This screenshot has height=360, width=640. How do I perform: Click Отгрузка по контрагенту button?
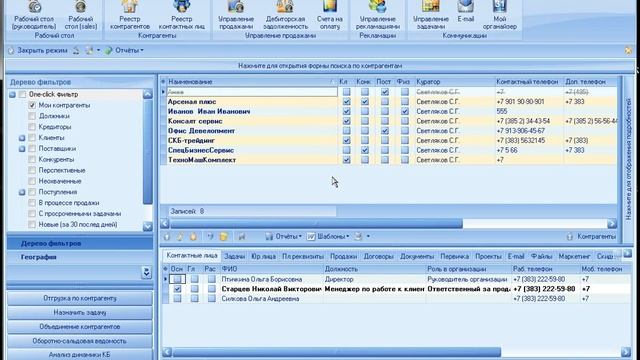(80, 298)
